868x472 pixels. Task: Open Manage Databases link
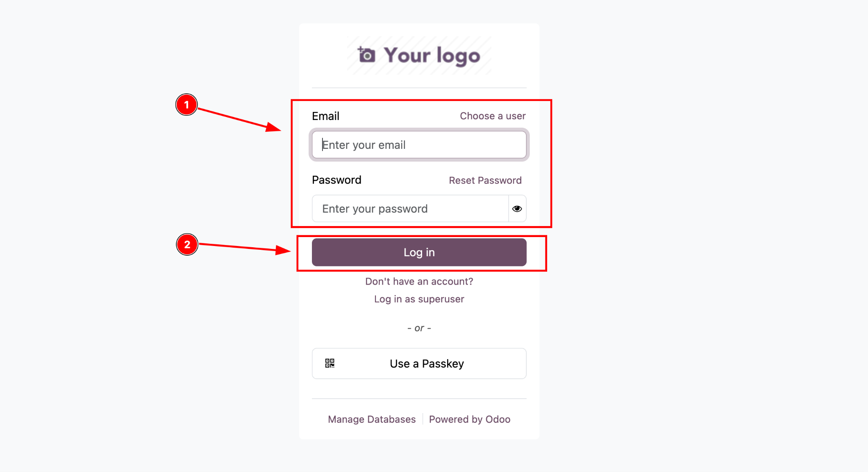pos(372,419)
